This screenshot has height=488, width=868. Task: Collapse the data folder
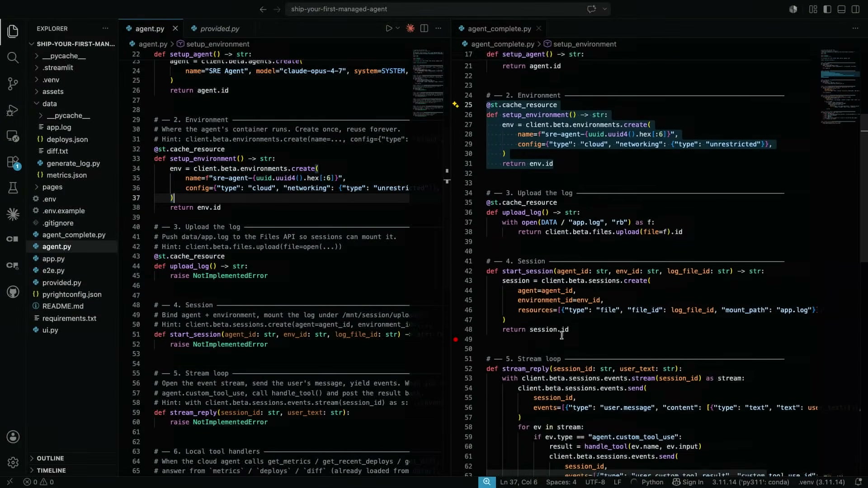pyautogui.click(x=50, y=103)
